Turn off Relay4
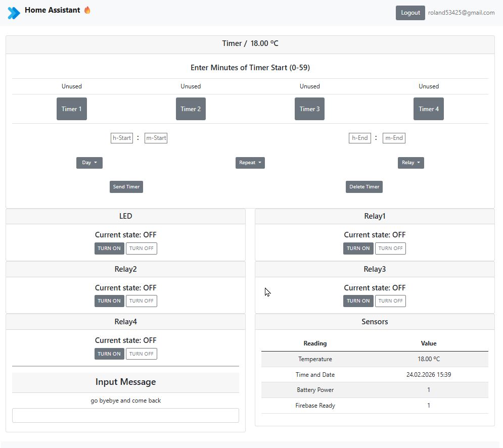The height and width of the screenshot is (448, 503). coord(142,354)
